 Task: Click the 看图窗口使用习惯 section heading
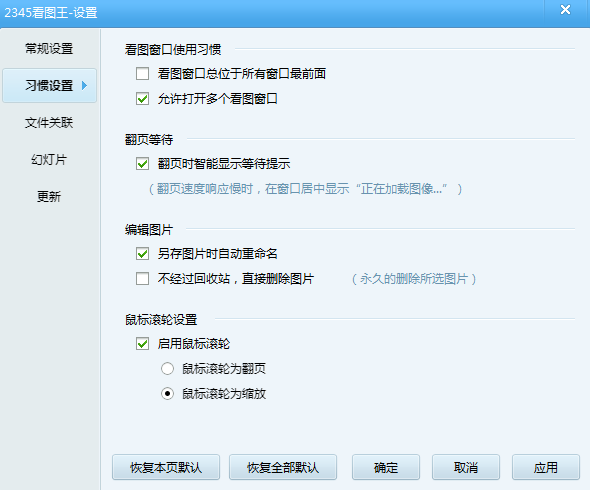click(x=173, y=49)
